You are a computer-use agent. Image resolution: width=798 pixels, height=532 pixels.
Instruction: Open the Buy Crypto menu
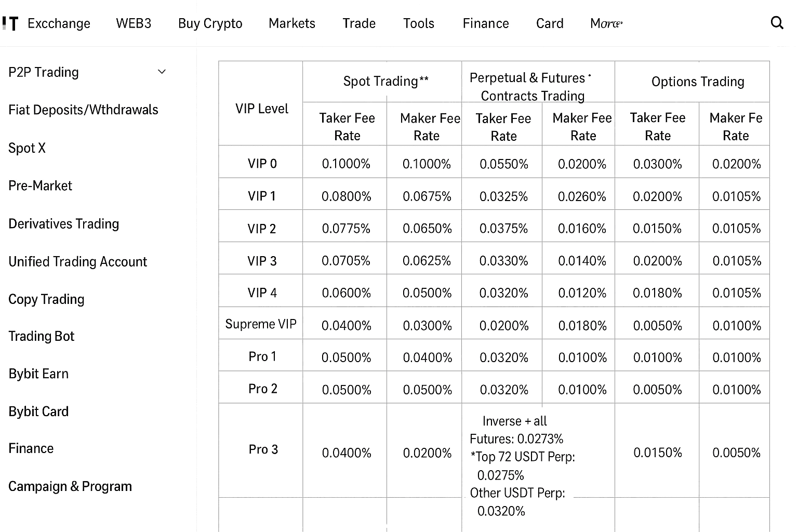click(x=210, y=23)
